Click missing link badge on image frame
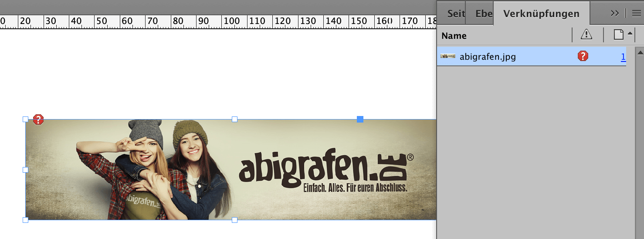 point(38,119)
